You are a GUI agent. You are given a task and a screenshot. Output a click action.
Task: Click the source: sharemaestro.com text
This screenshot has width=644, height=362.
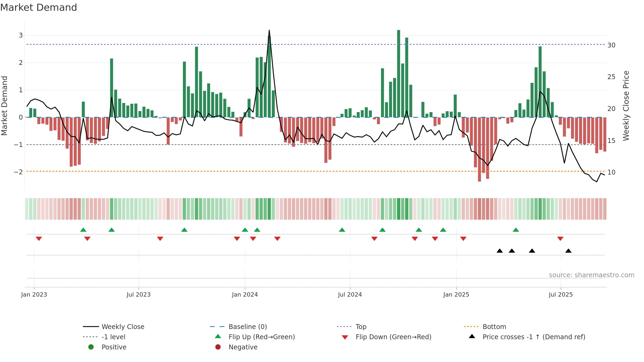pos(592,275)
